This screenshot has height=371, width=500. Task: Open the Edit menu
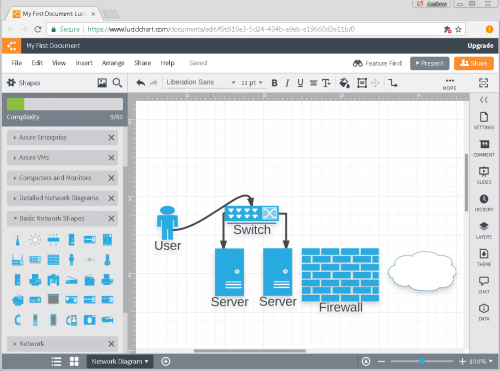coord(37,63)
